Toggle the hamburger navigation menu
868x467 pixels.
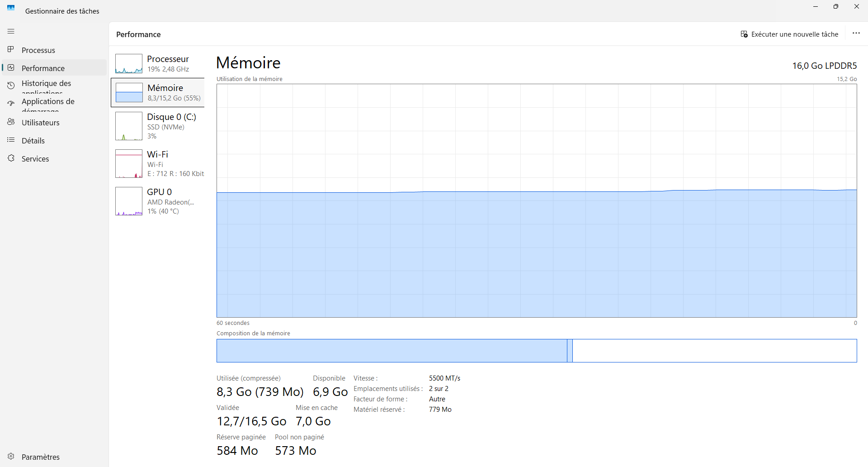11,31
